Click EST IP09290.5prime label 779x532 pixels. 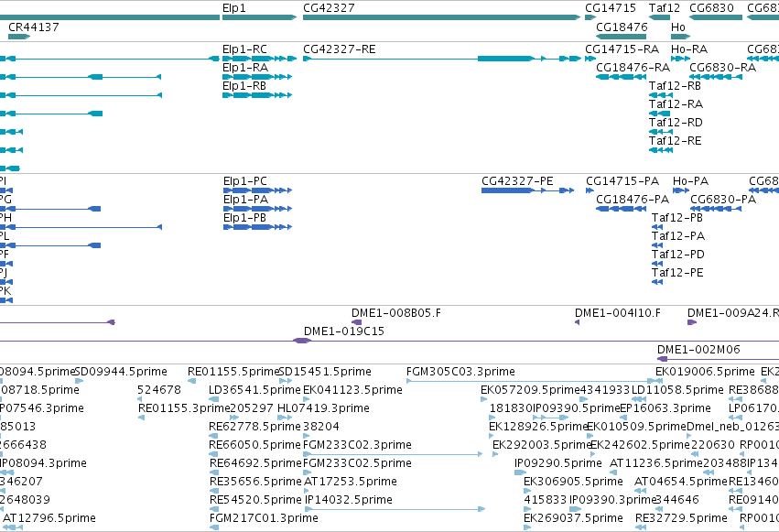pyautogui.click(x=557, y=463)
